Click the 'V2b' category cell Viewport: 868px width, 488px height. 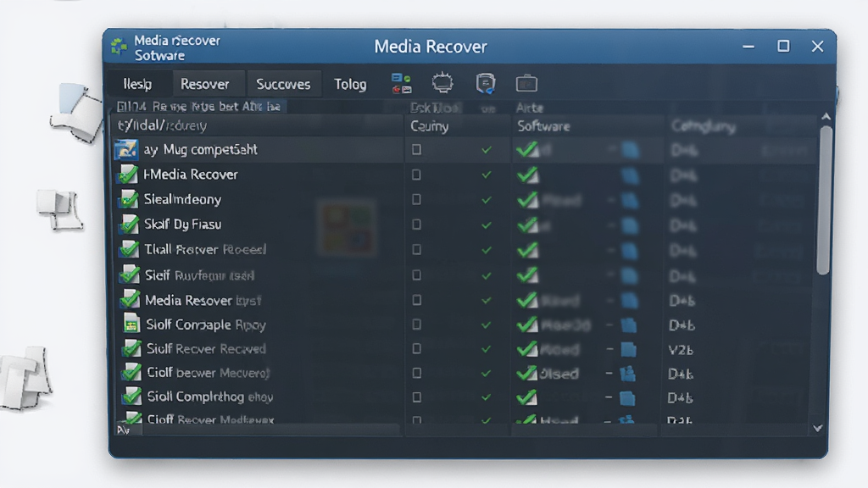tap(681, 350)
